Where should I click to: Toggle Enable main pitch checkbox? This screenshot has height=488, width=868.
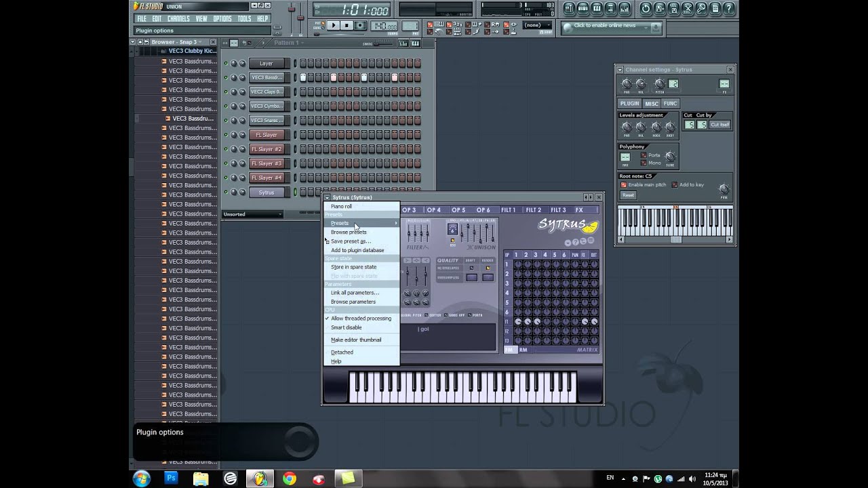pos(623,184)
